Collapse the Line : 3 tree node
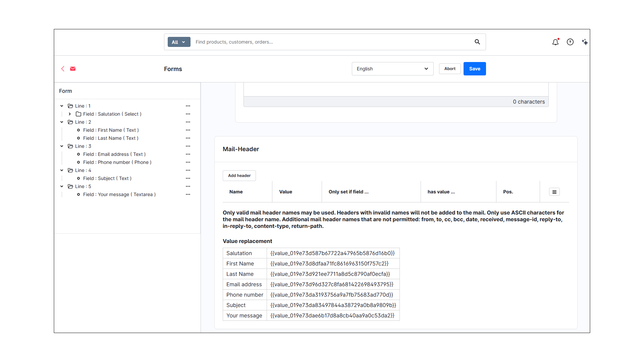The width and height of the screenshot is (644, 362). (x=62, y=146)
